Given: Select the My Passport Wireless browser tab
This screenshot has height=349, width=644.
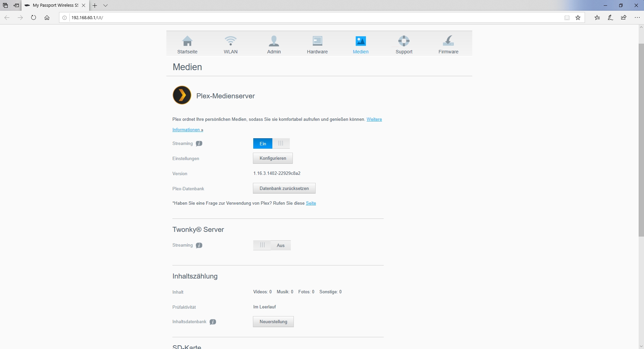Looking at the screenshot, I should [55, 5].
